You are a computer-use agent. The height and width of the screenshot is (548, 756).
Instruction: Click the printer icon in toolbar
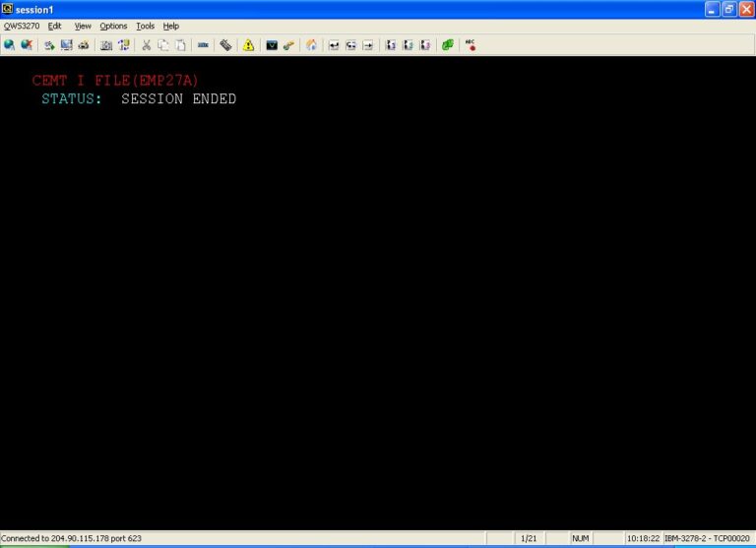click(x=84, y=45)
